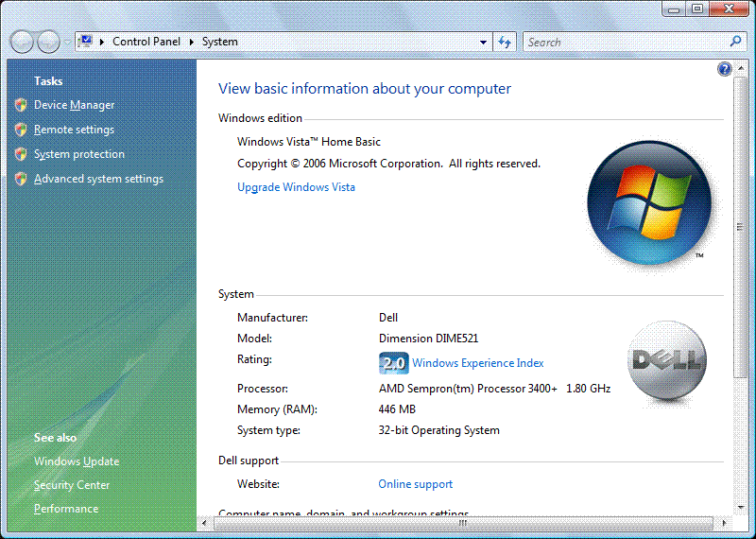Click the Dell logo badge
Screen dimensions: 756x539
667,360
